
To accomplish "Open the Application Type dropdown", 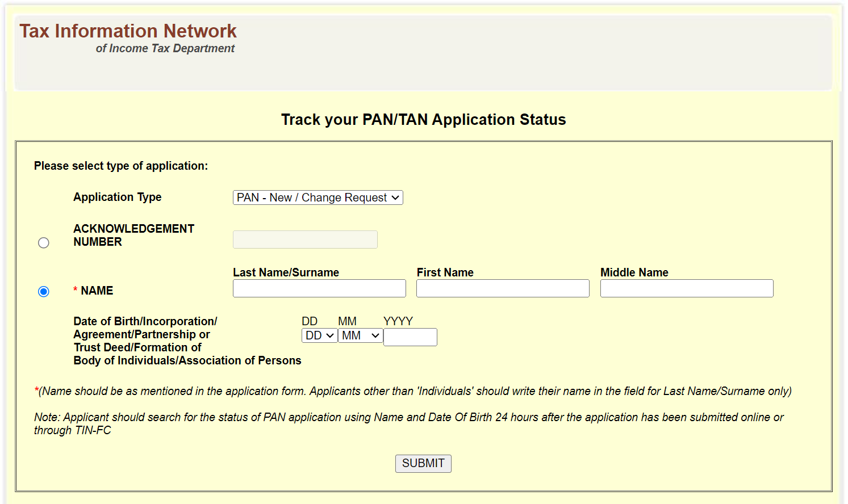I will pos(317,197).
